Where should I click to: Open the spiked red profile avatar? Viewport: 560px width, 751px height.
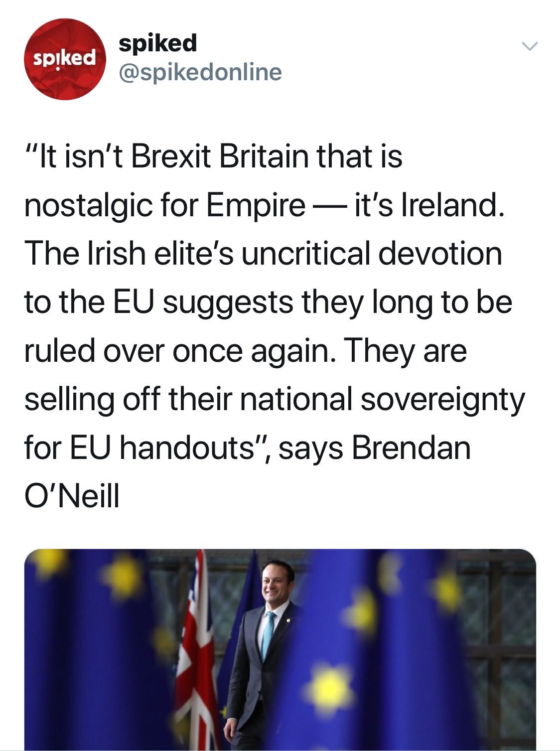[x=65, y=59]
